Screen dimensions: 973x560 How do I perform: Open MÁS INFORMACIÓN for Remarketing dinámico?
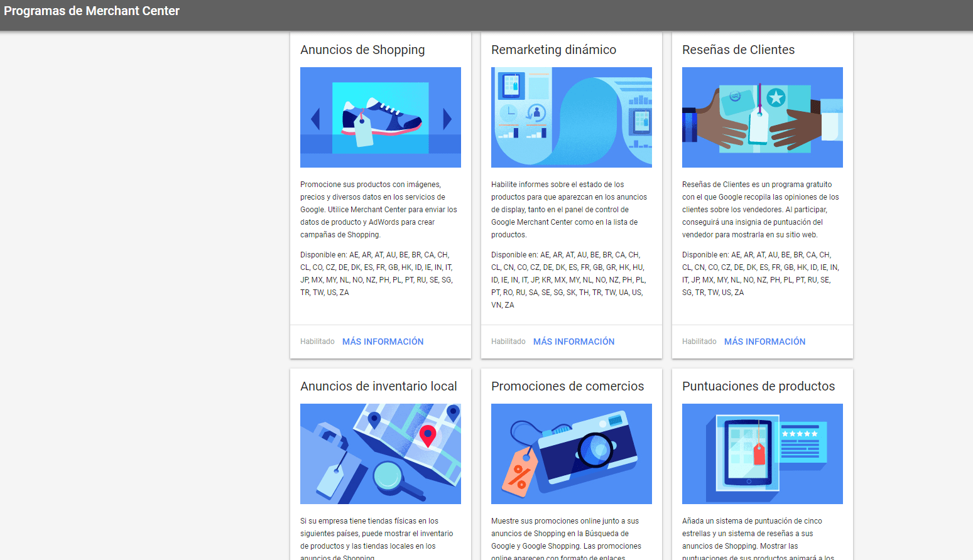pos(573,342)
